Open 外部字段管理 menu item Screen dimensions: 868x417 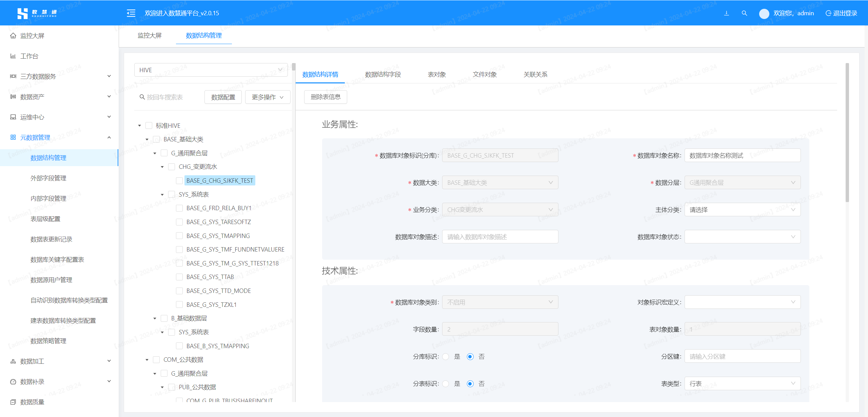click(x=48, y=178)
